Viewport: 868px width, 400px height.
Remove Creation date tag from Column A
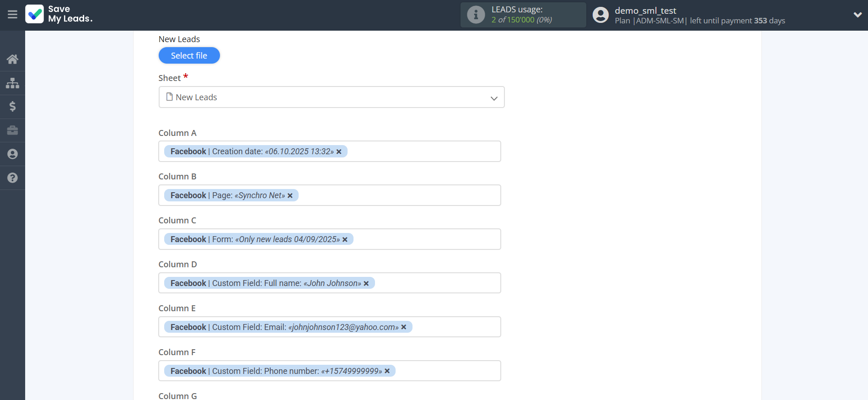[x=339, y=152]
